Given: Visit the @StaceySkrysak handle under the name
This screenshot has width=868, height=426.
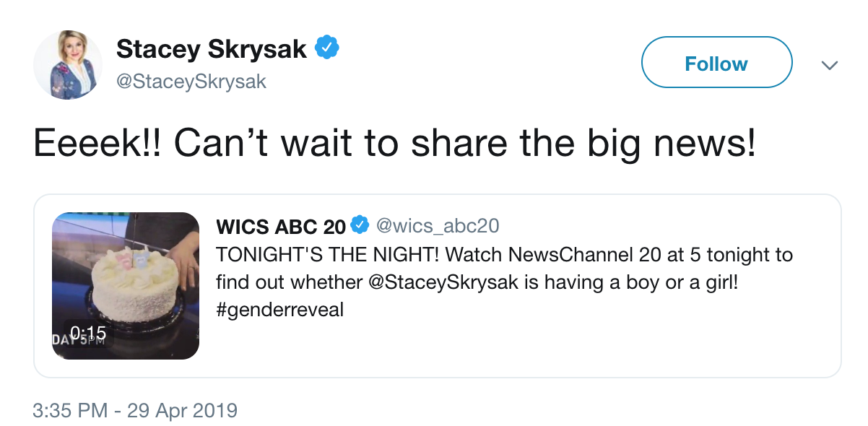Looking at the screenshot, I should (191, 82).
